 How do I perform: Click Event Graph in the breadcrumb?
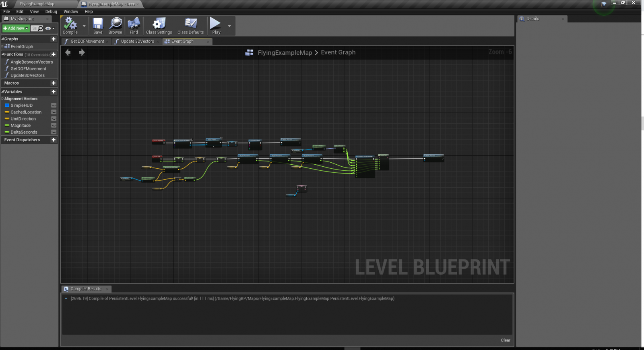(x=338, y=52)
